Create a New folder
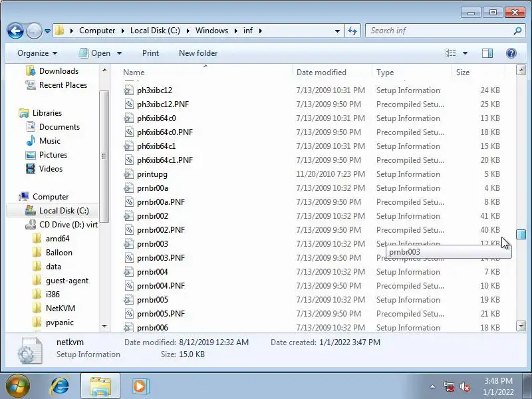532x399 pixels. coord(198,53)
